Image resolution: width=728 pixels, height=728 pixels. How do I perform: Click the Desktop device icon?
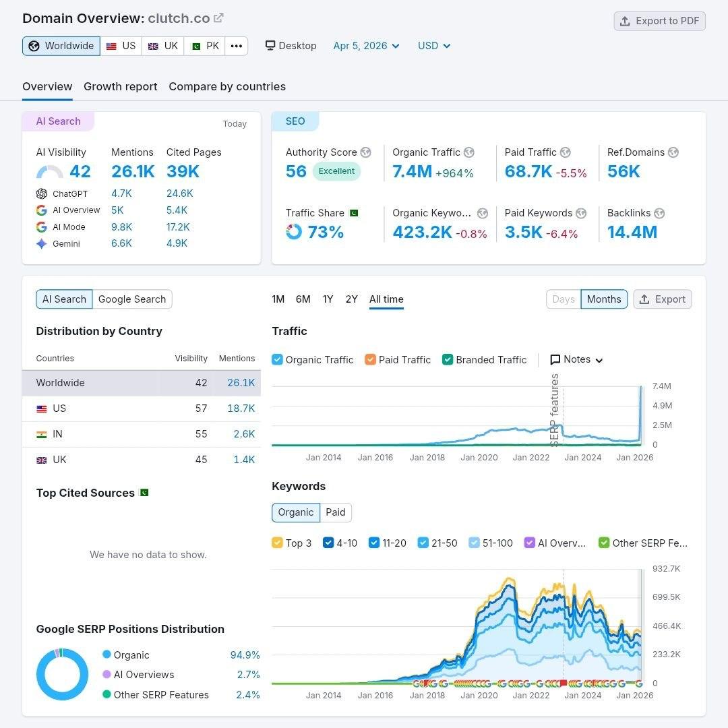click(269, 45)
